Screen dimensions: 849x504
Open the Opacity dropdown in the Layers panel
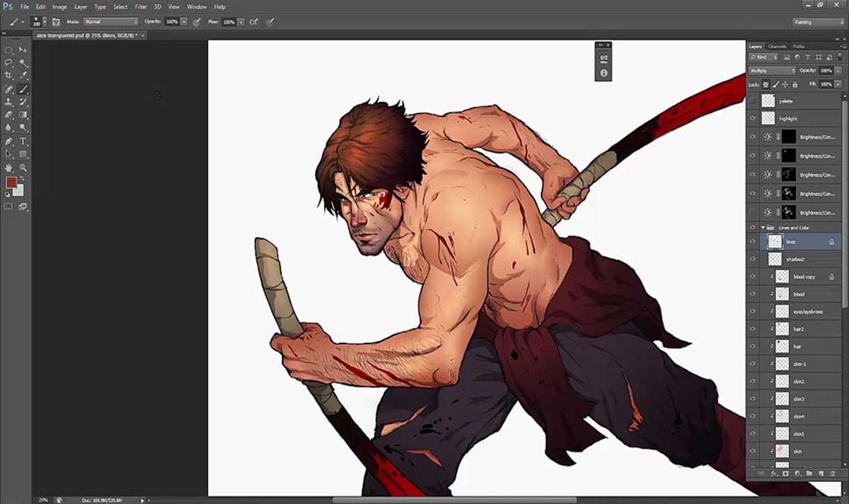click(838, 71)
